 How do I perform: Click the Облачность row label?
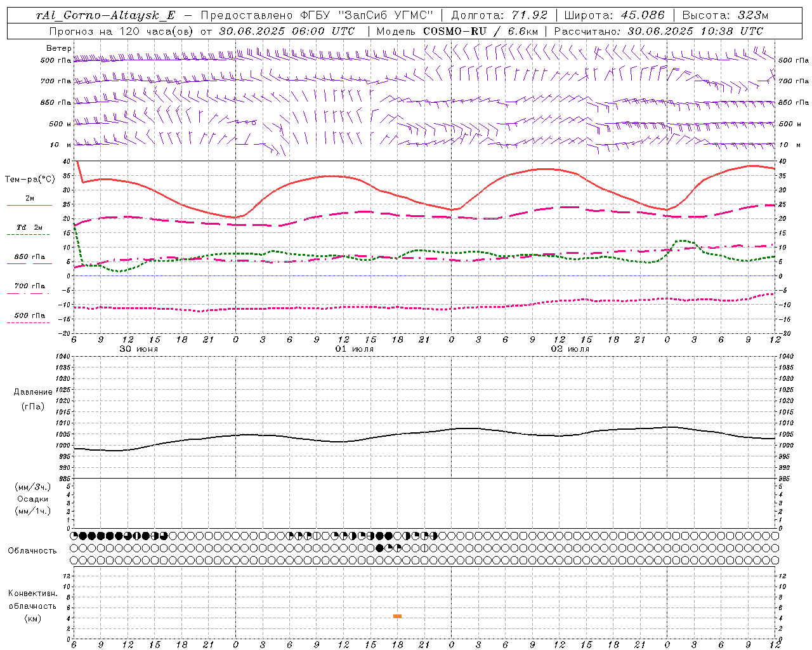[x=32, y=551]
